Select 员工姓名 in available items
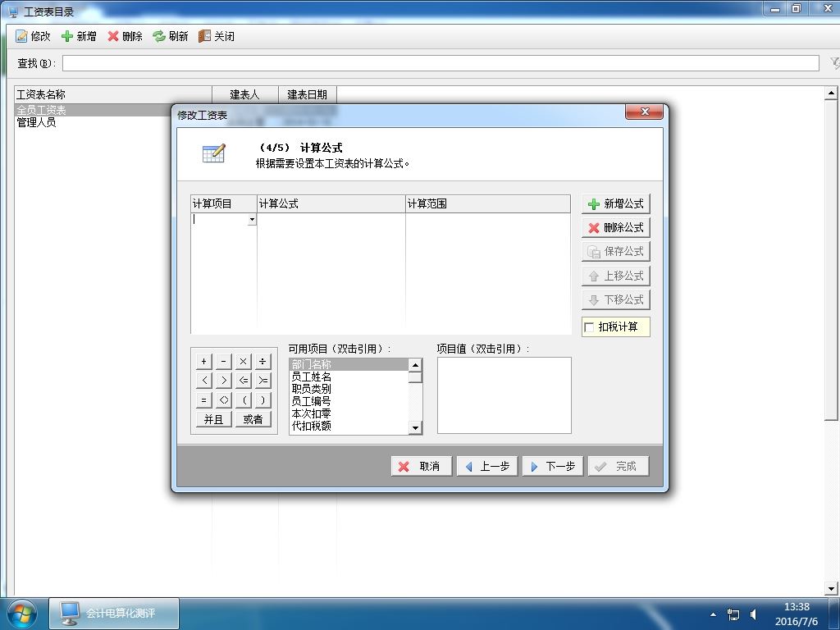The image size is (840, 630). tap(349, 377)
